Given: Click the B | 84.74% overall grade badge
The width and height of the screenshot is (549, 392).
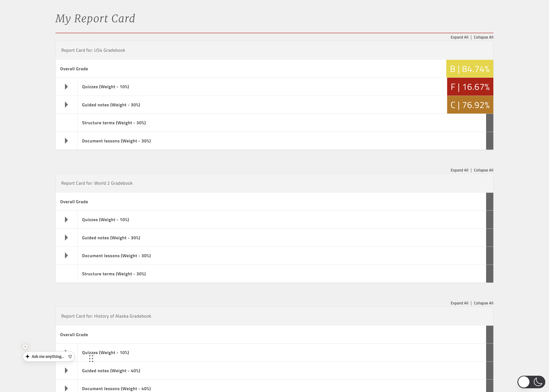Looking at the screenshot, I should click(x=470, y=69).
